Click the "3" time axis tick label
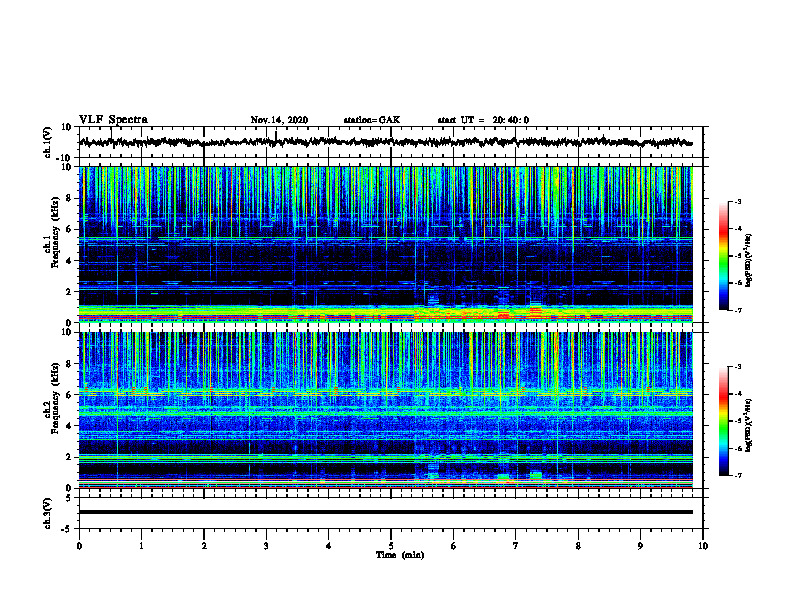The image size is (792, 612). click(266, 546)
